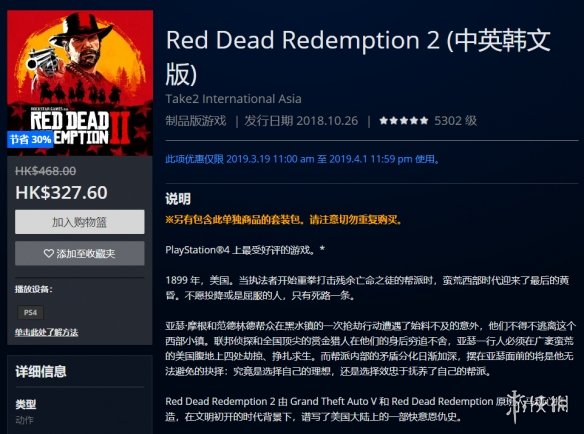Click the 发行日期 2018.10.26 release date
This screenshot has width=584, height=434.
point(301,121)
